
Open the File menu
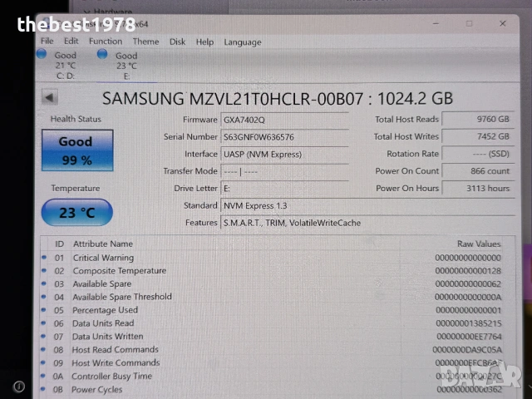pos(47,42)
